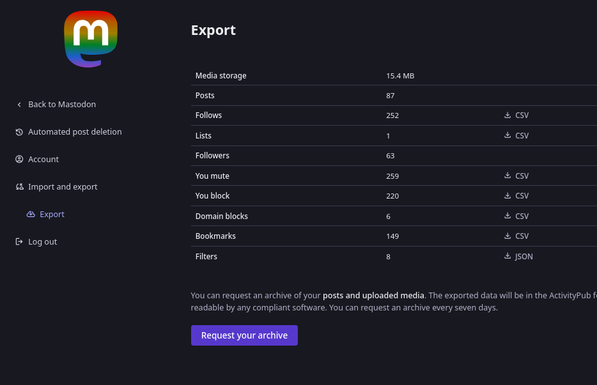597x385 pixels.
Task: Click the 15.4 MB value
Action: click(x=400, y=76)
